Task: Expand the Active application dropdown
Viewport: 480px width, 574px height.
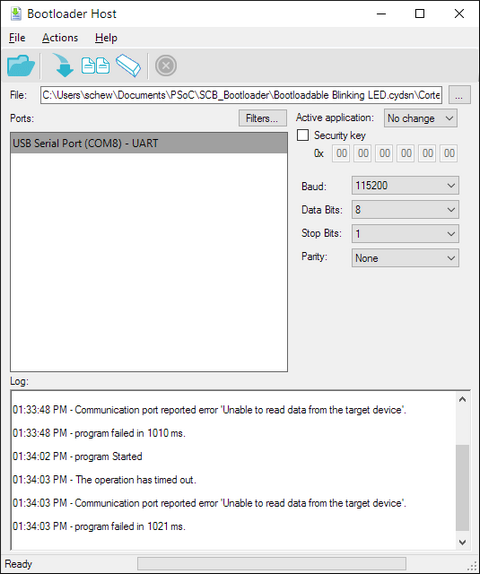Action: [x=421, y=118]
